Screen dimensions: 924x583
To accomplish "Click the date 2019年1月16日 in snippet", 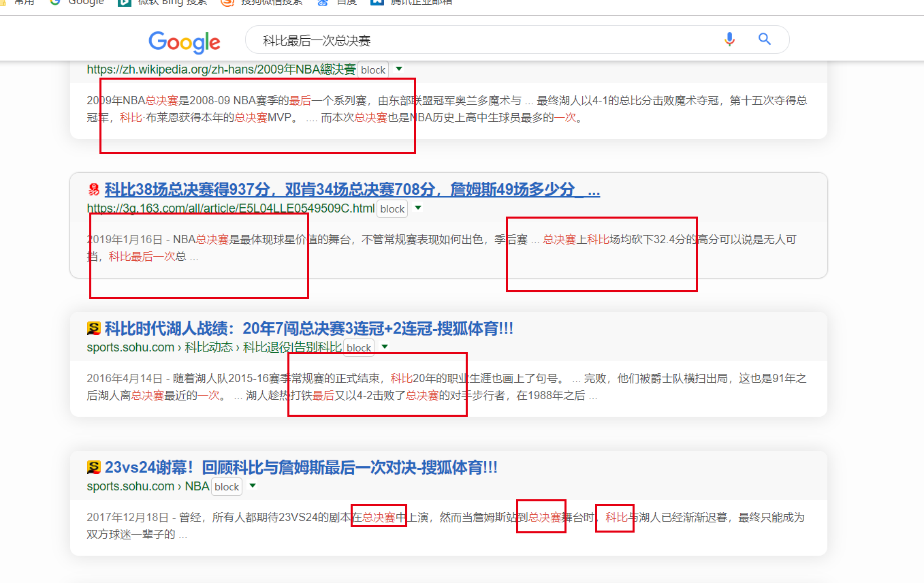I will pos(125,240).
